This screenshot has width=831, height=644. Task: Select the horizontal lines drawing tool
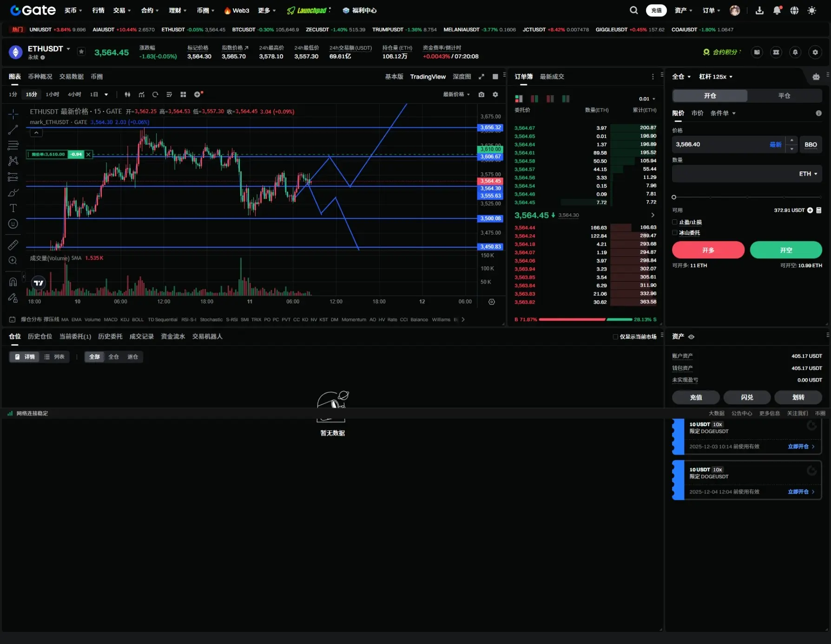(13, 145)
